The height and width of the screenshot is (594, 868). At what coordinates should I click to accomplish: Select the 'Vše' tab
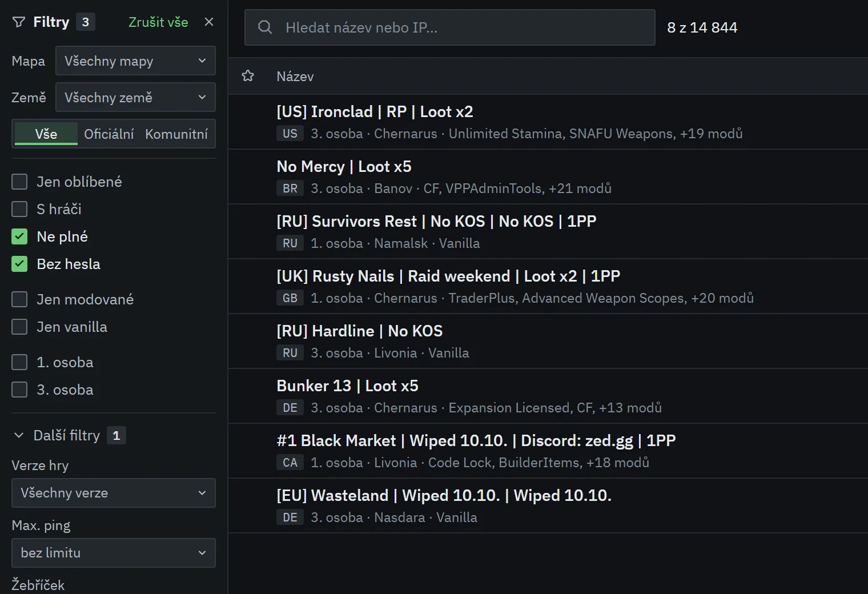click(x=46, y=134)
